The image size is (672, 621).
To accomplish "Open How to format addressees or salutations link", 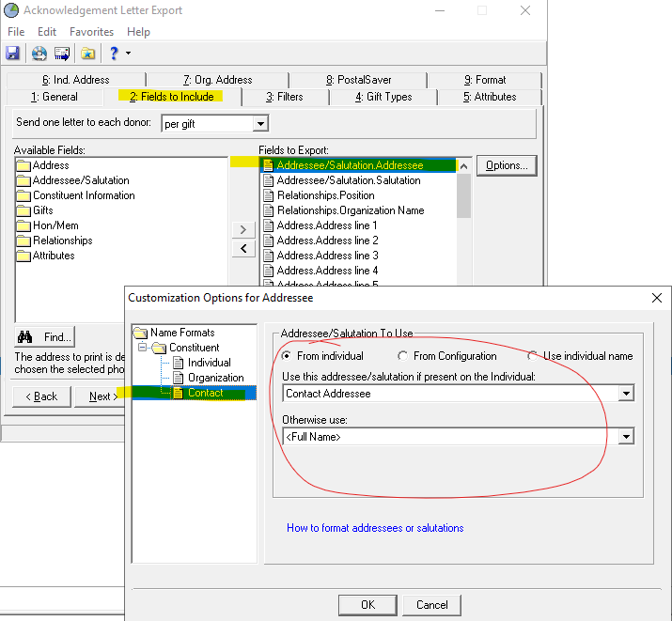I will click(x=375, y=528).
